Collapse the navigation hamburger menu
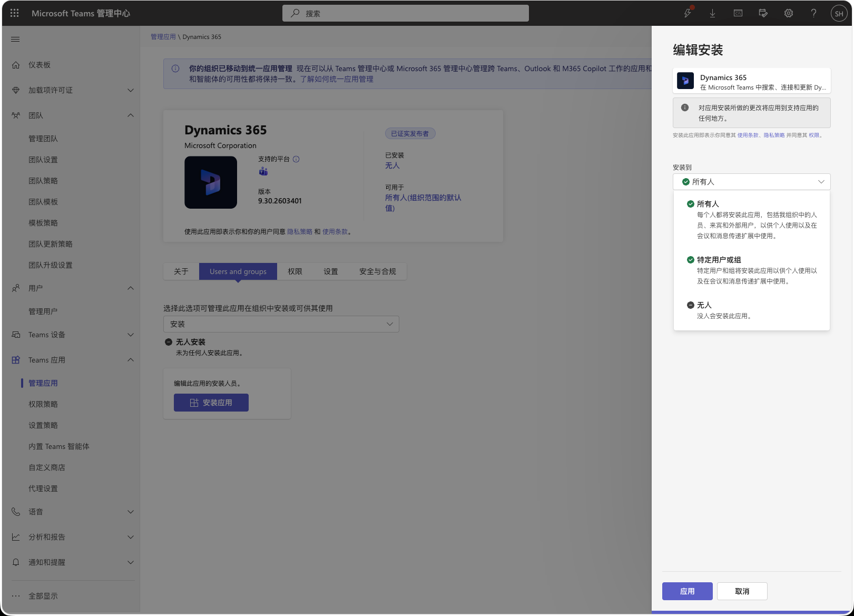 click(15, 39)
